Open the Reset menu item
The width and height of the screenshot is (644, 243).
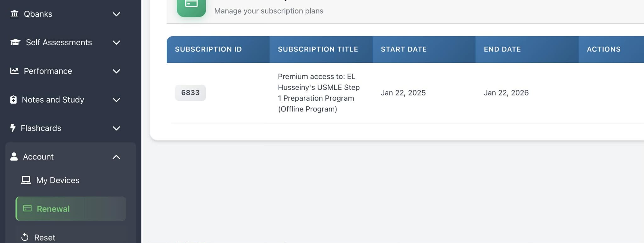(45, 237)
